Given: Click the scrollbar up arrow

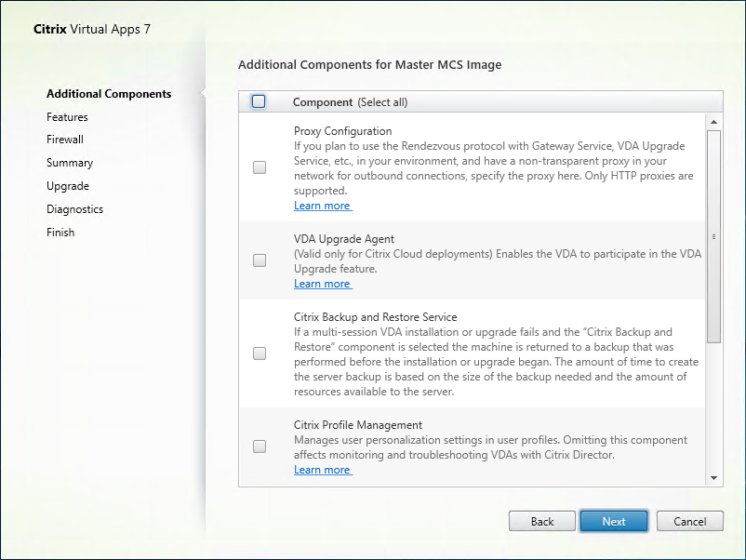Looking at the screenshot, I should click(x=713, y=122).
